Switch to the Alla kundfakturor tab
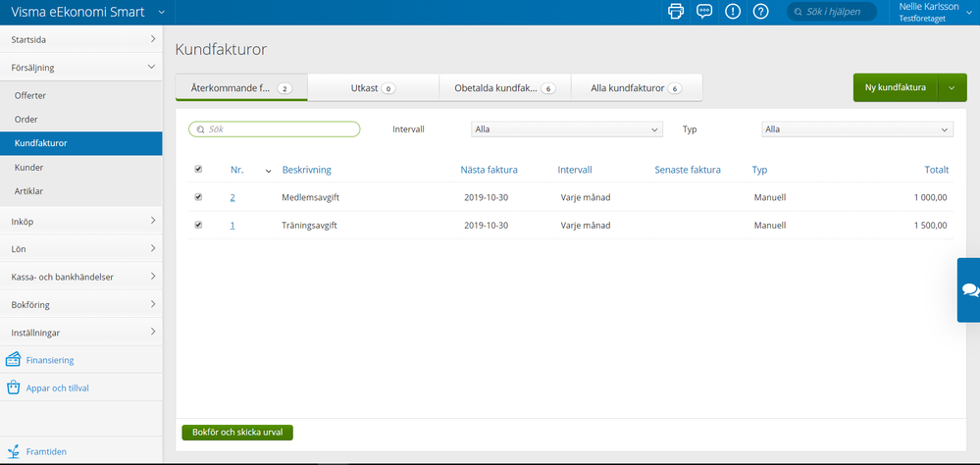 point(636,88)
